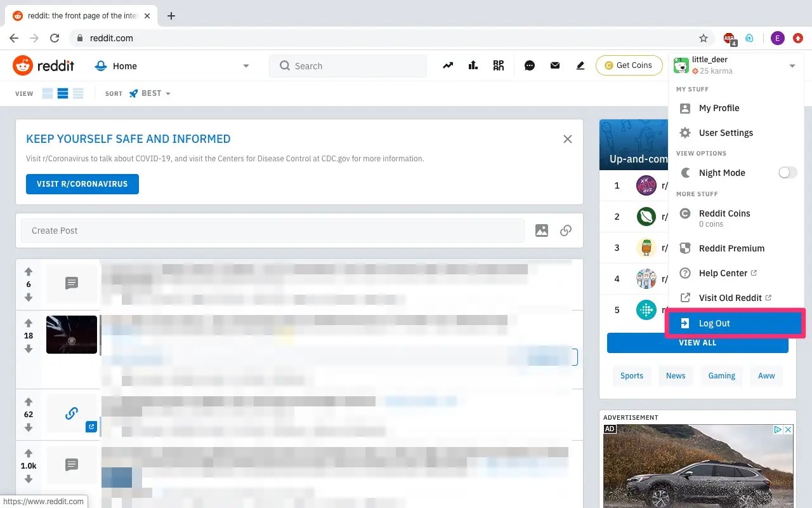Click Log Out in the user menu
The width and height of the screenshot is (812, 508).
click(736, 323)
